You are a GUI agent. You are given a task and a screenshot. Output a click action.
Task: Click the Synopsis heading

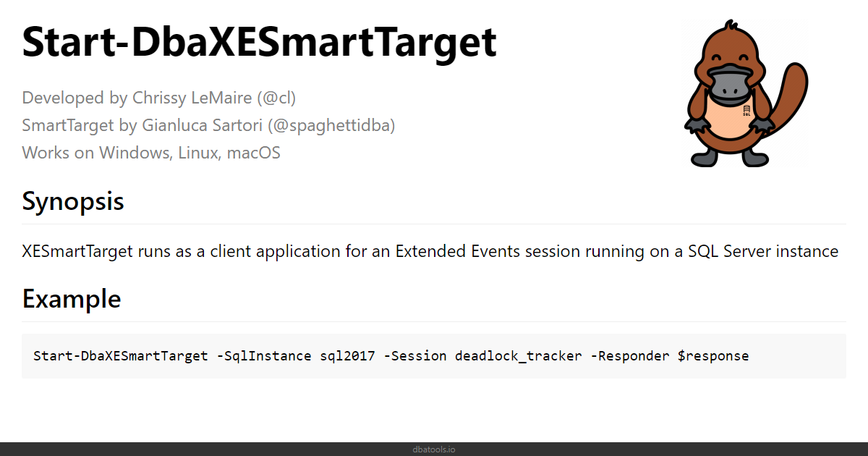[73, 201]
